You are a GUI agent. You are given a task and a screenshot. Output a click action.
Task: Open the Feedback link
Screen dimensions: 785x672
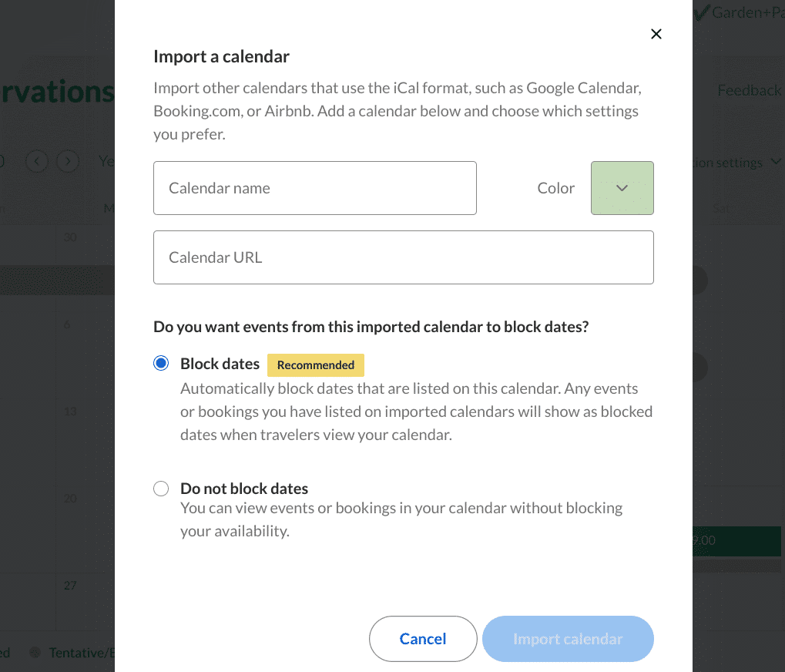[x=748, y=90]
